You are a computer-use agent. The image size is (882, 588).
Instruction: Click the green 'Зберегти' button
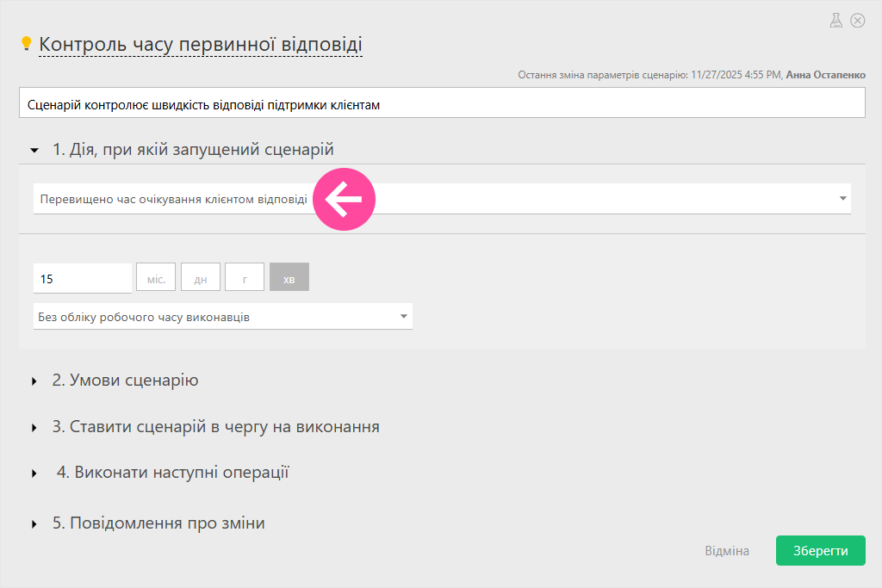(820, 551)
